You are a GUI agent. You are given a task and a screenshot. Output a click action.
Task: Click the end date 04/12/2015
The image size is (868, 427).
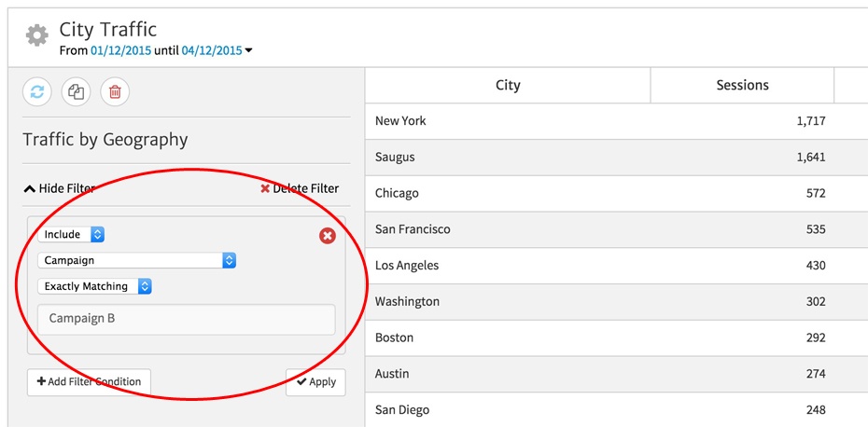coord(211,50)
